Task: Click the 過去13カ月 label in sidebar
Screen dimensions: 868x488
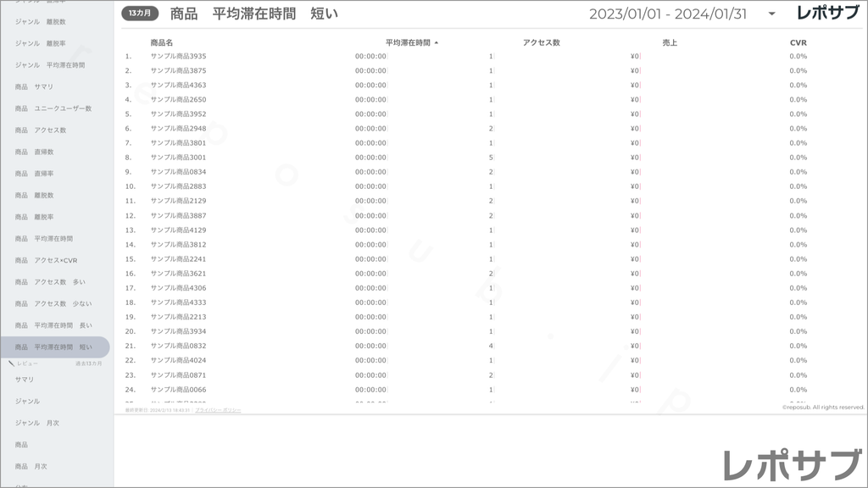Action: [88, 363]
